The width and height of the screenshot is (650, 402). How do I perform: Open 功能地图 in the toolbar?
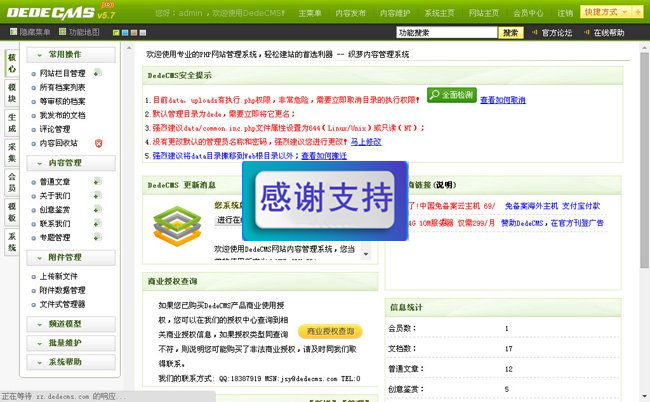pyautogui.click(x=79, y=32)
